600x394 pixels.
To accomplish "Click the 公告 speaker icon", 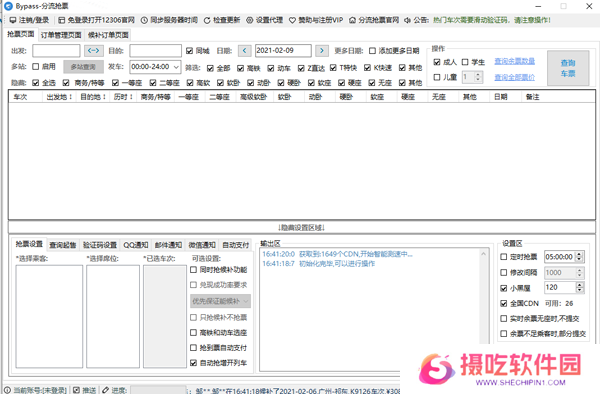I will tap(408, 20).
